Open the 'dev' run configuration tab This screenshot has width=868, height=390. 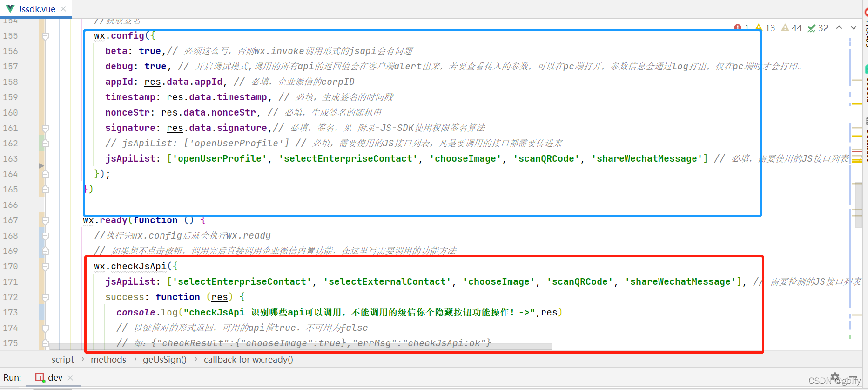55,377
